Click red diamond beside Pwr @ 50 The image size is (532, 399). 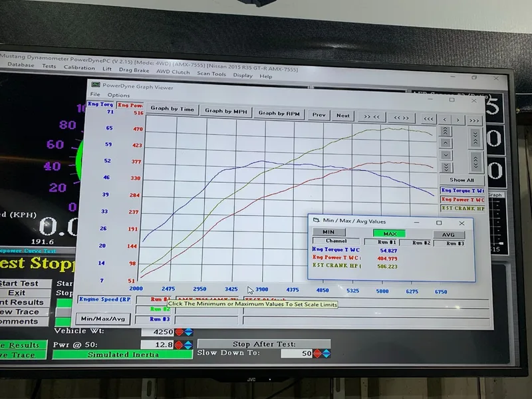click(x=178, y=345)
